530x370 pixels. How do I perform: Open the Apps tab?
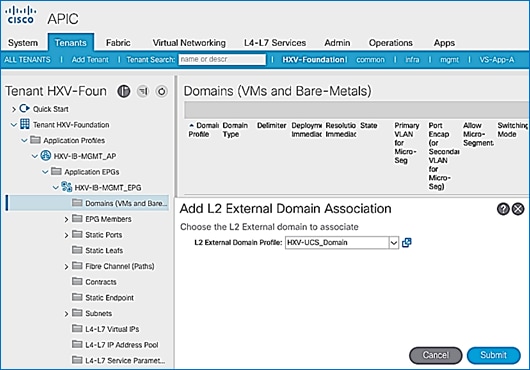click(x=444, y=43)
